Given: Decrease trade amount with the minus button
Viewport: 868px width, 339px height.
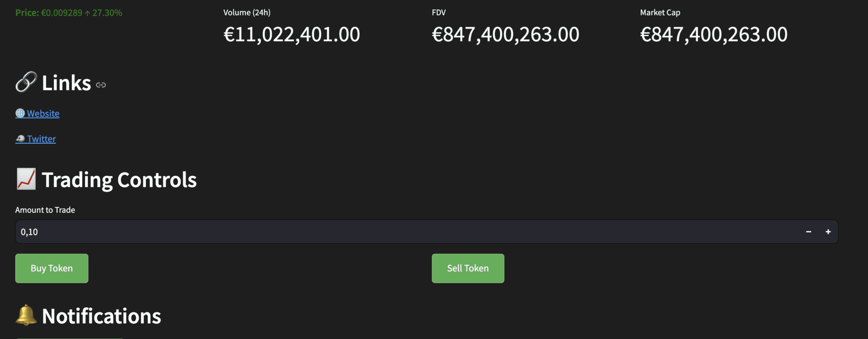Looking at the screenshot, I should point(808,232).
